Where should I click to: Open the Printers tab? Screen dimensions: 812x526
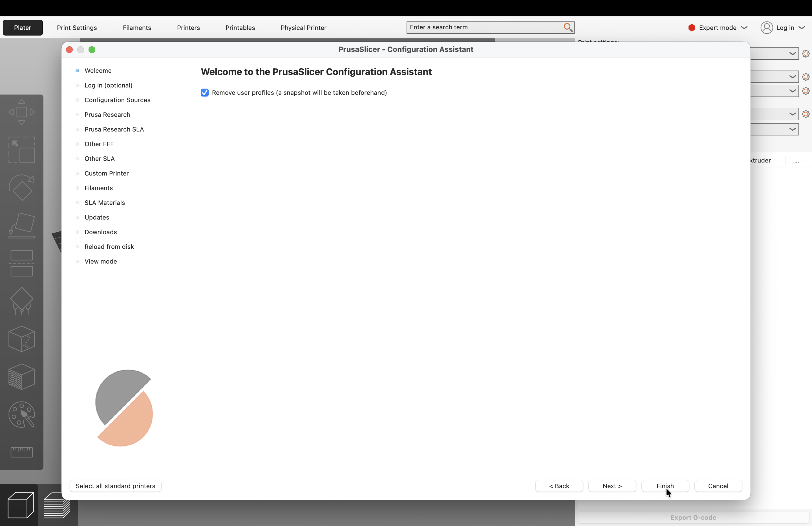point(188,28)
